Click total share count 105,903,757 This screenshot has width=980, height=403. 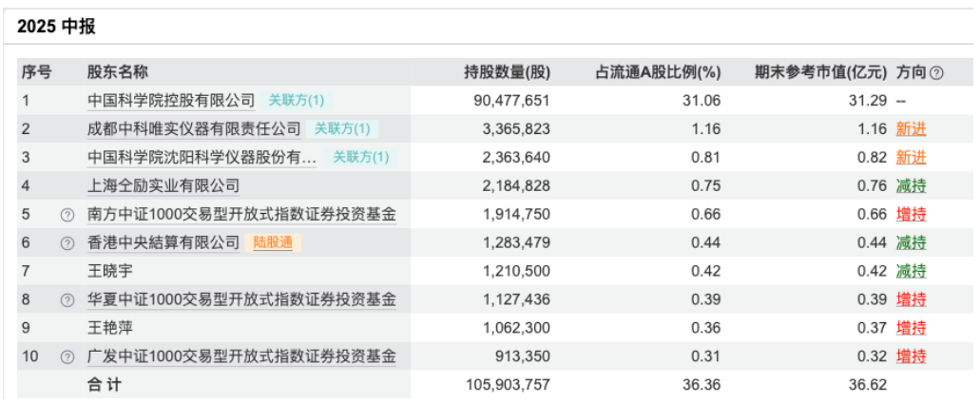(508, 384)
